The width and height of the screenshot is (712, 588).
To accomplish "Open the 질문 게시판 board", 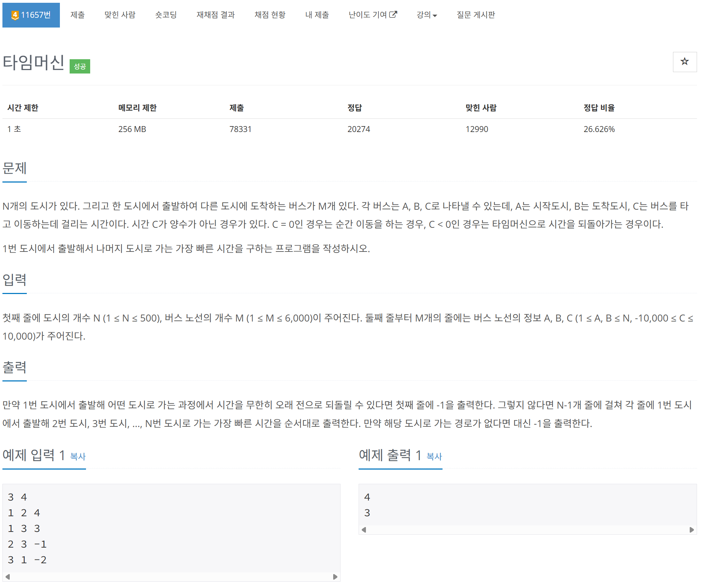I will (x=476, y=15).
